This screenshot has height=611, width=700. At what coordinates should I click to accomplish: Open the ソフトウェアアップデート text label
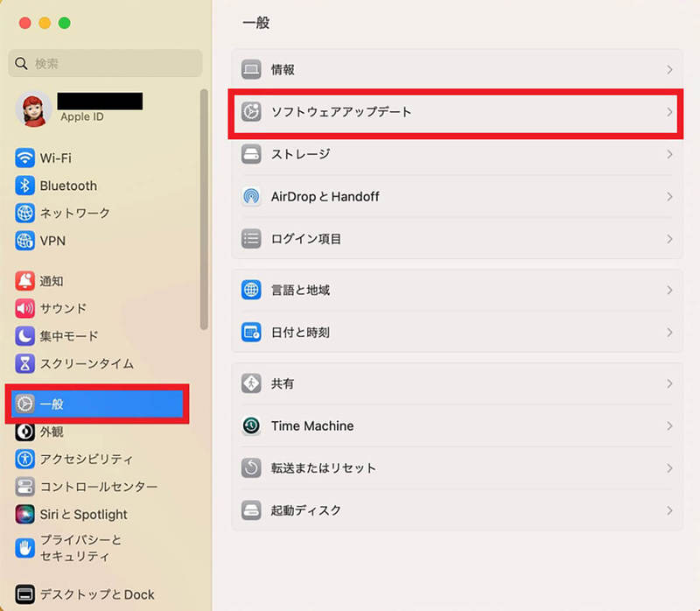click(x=341, y=112)
